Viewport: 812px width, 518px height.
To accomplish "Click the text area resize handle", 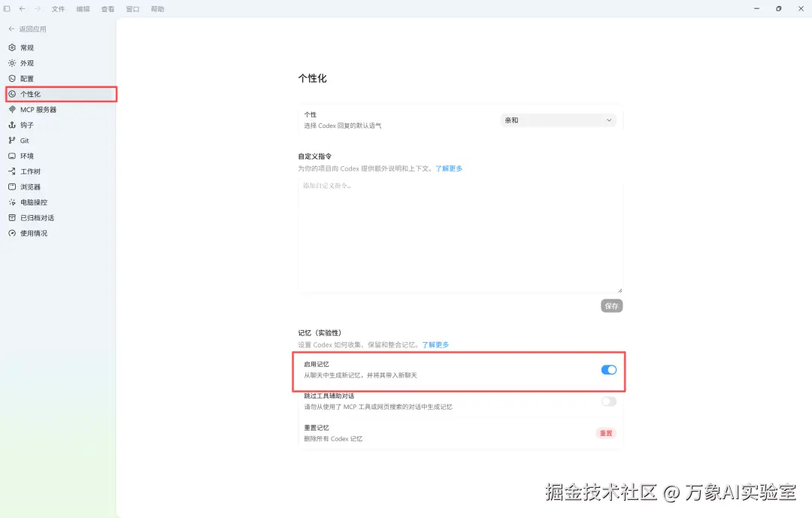I will pyautogui.click(x=620, y=290).
